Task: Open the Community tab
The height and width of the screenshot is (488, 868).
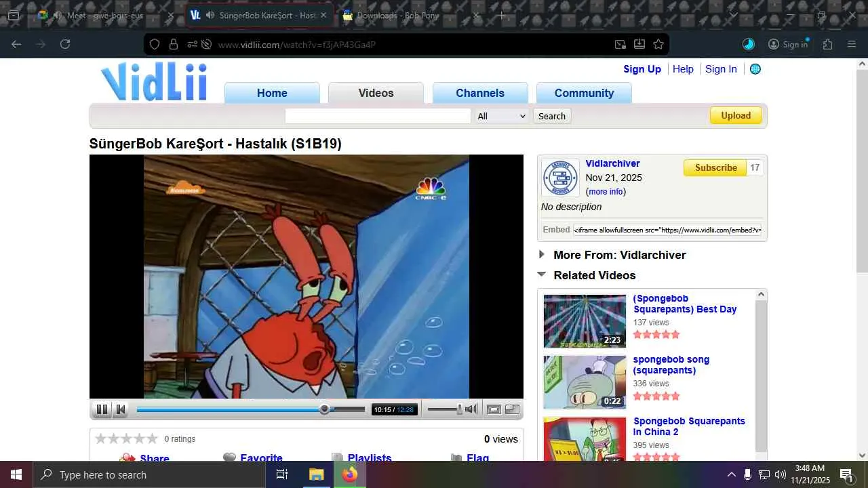Action: coord(584,93)
